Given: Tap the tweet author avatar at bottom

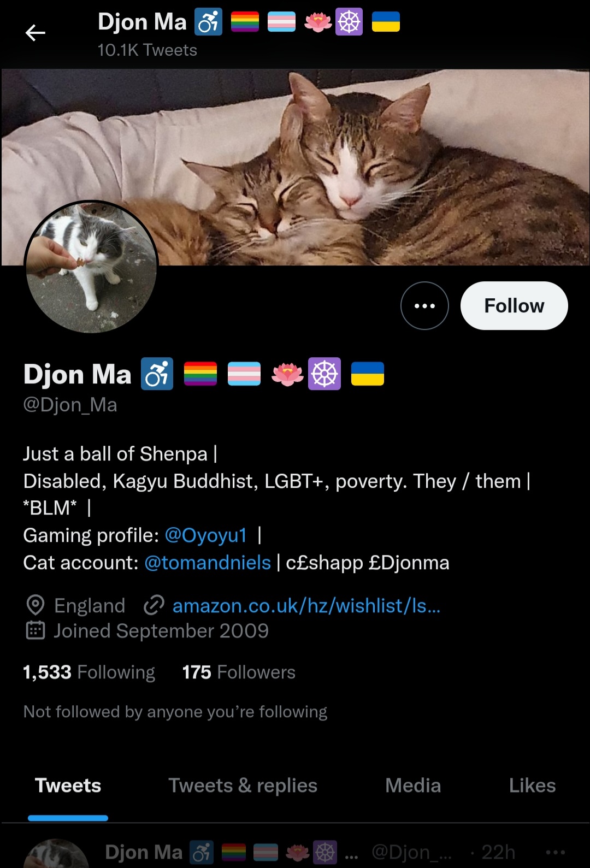Looking at the screenshot, I should point(56,853).
